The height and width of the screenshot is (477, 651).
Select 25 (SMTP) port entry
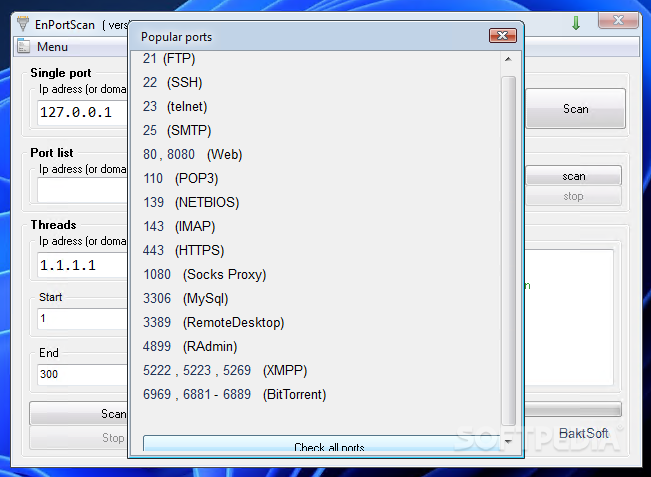(x=177, y=131)
